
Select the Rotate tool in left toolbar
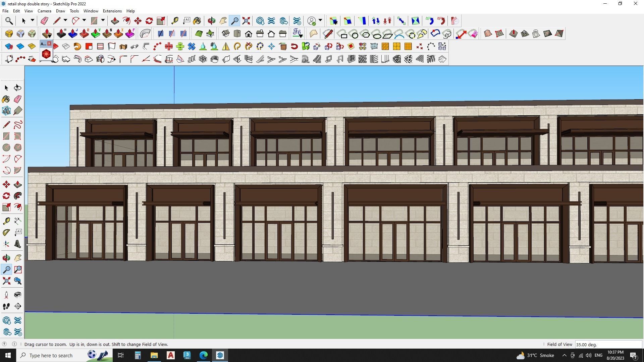click(x=6, y=196)
